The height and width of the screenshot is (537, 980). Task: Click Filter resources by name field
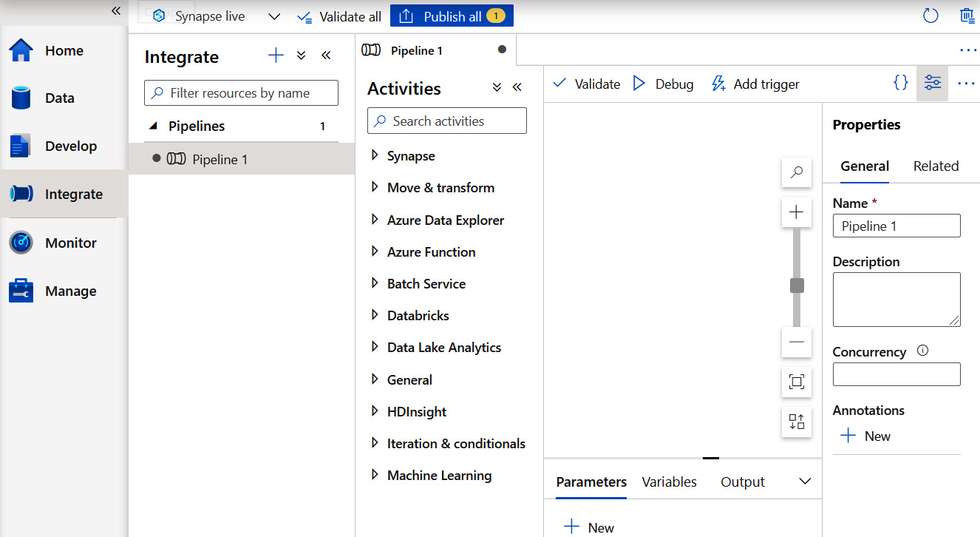241,93
